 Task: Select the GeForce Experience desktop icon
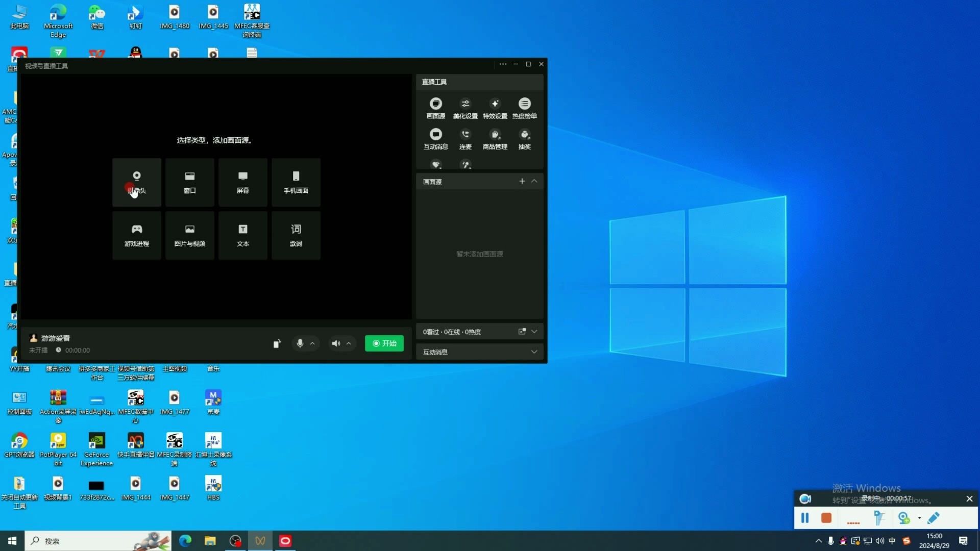point(97,449)
